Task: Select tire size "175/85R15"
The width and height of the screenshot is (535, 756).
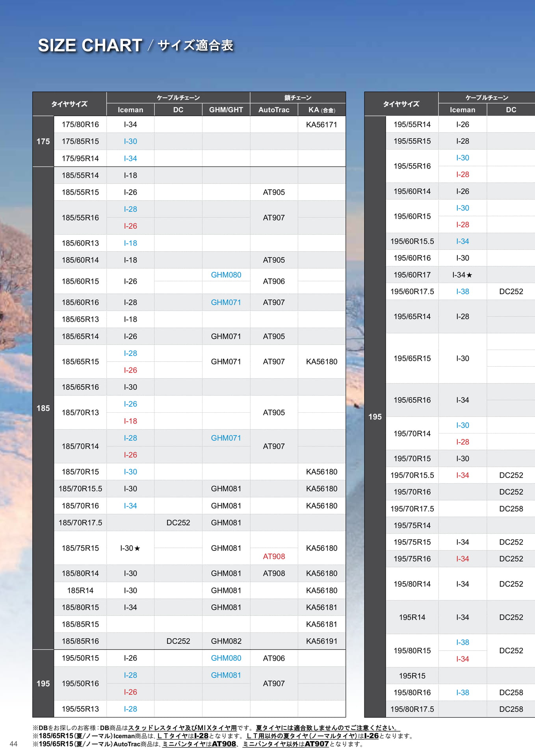Action: (x=80, y=141)
